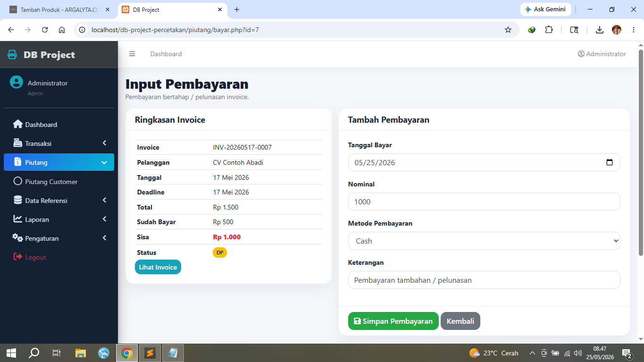Screen dimensions: 644x362
Task: Select the DB Project browser tab
Action: click(172, 9)
